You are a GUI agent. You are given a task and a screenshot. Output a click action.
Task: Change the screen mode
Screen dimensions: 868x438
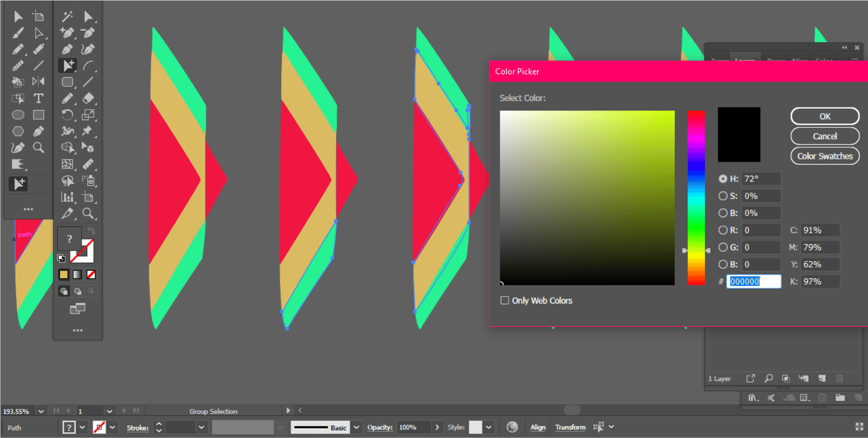pyautogui.click(x=78, y=309)
